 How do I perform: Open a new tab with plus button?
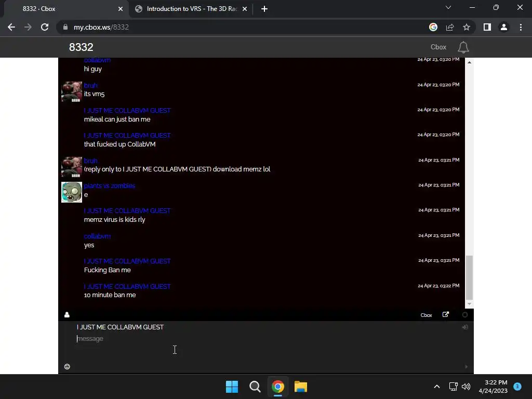pyautogui.click(x=264, y=9)
